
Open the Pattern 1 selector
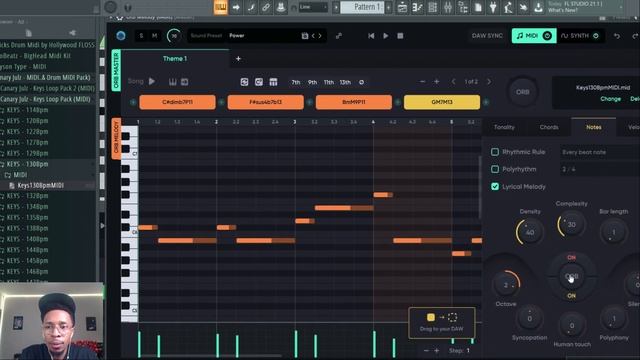tap(362, 7)
